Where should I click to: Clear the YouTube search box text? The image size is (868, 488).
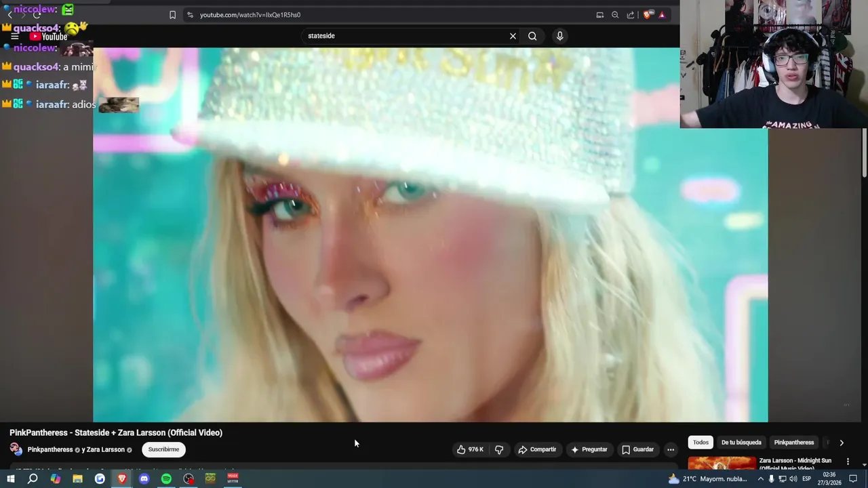coord(513,36)
